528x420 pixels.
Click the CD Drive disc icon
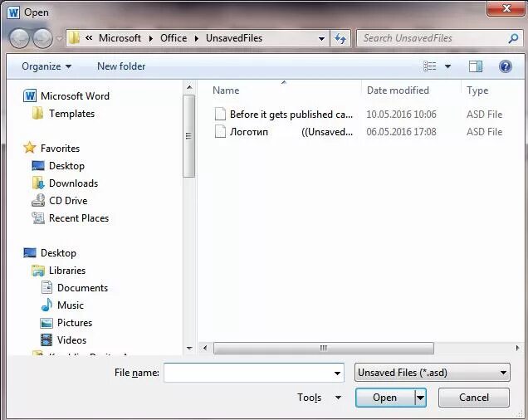[38, 200]
